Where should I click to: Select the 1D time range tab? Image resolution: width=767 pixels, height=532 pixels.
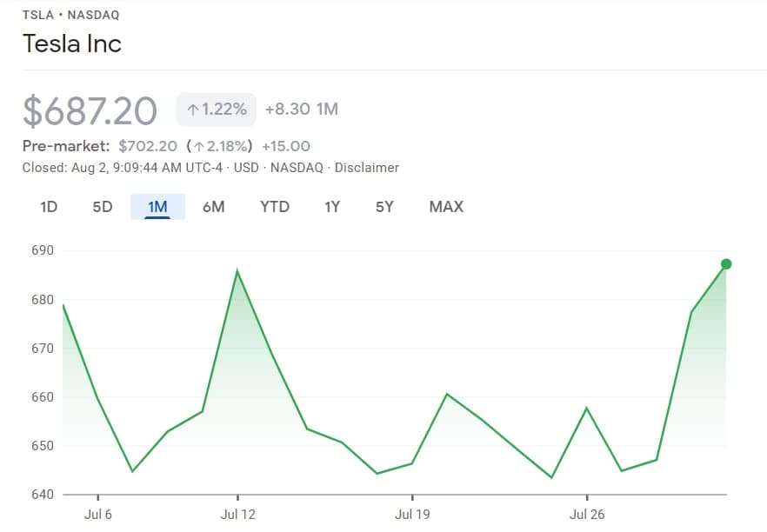coord(49,207)
